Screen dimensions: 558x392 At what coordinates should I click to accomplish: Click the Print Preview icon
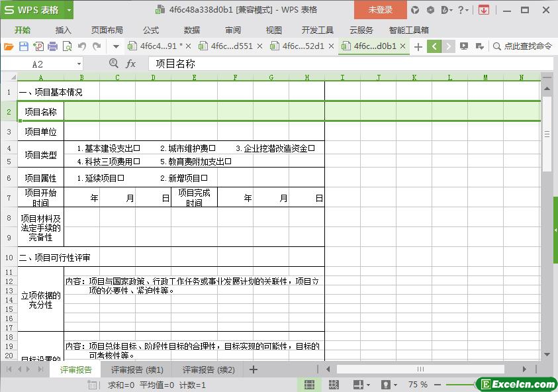(67, 46)
